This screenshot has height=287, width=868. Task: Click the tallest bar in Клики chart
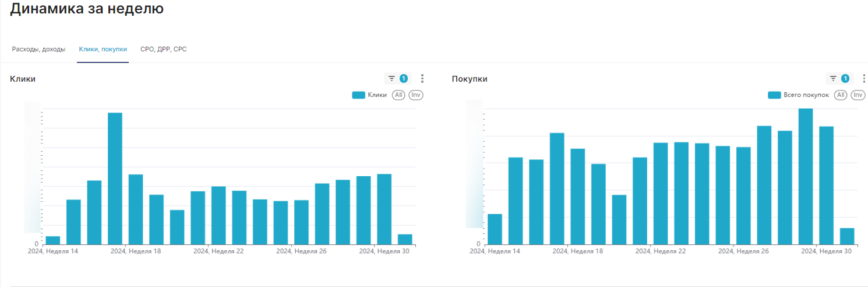tap(115, 178)
